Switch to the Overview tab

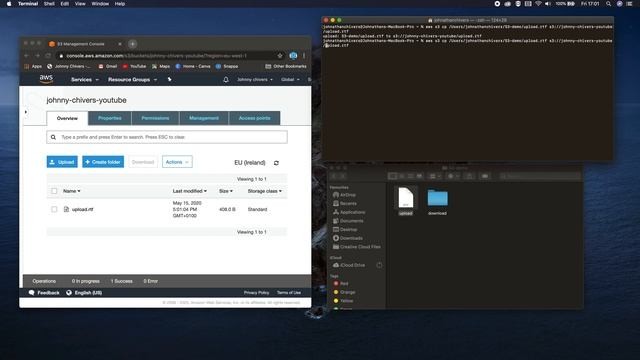[x=67, y=118]
